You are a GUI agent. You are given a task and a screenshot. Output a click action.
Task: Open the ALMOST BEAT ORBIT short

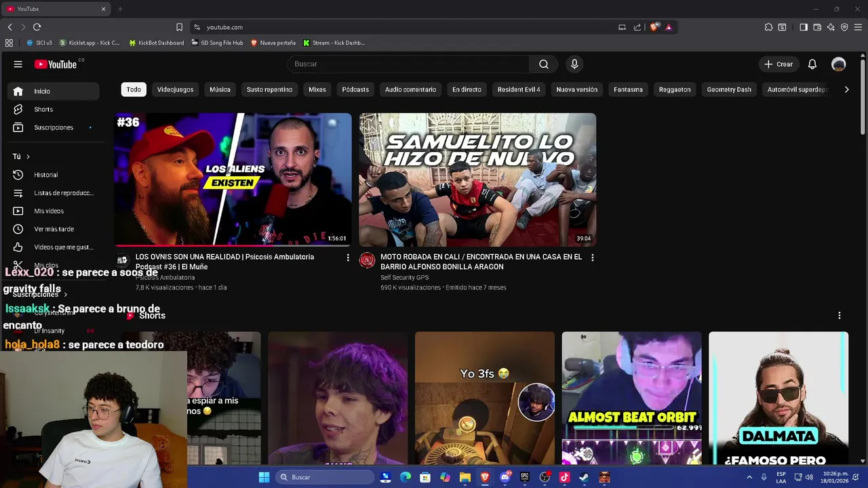[x=631, y=399]
